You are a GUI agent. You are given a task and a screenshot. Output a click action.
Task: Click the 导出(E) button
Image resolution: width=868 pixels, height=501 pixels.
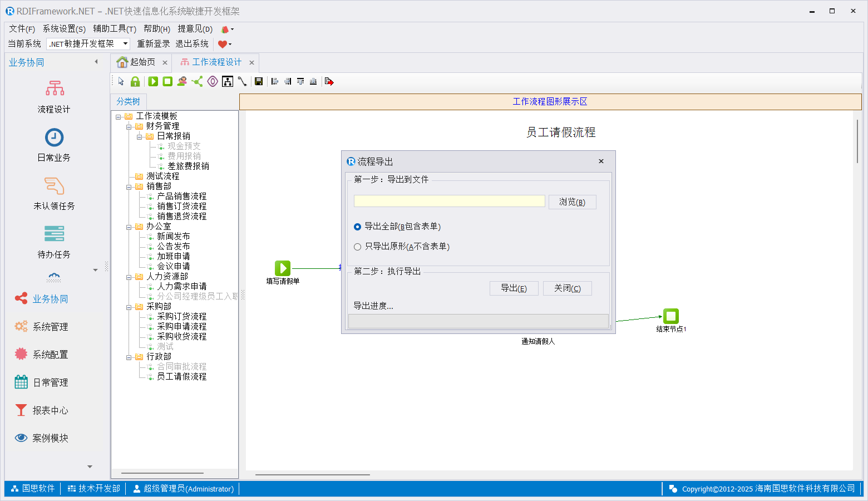[x=514, y=288]
